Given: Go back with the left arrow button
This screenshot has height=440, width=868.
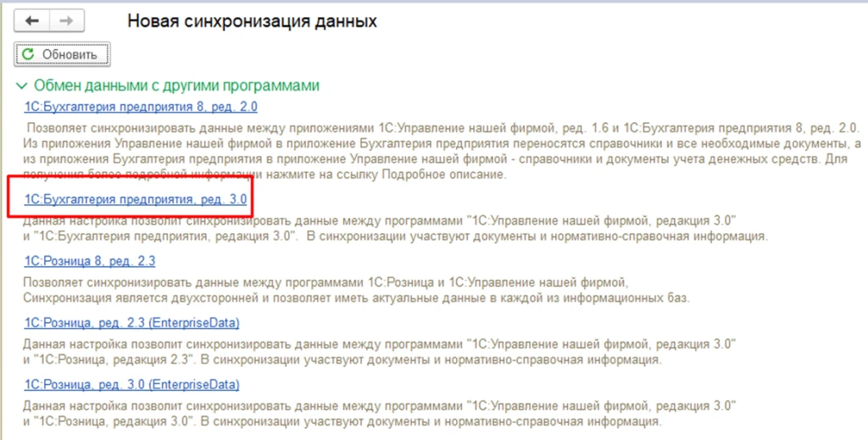Looking at the screenshot, I should point(32,21).
